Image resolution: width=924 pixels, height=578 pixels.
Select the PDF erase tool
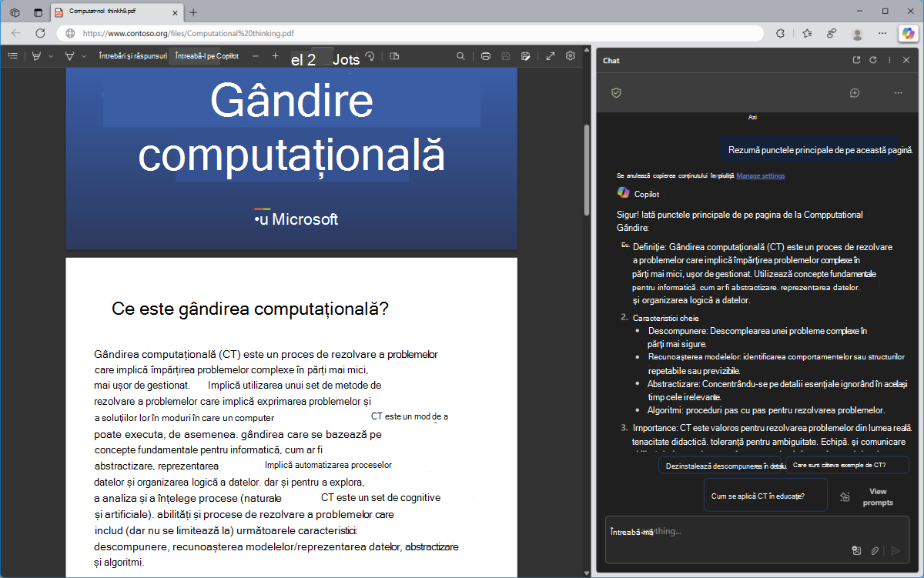point(69,56)
